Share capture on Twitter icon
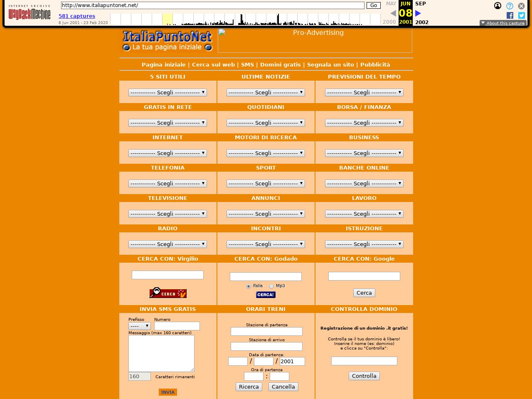The width and height of the screenshot is (532, 399). pos(522,15)
